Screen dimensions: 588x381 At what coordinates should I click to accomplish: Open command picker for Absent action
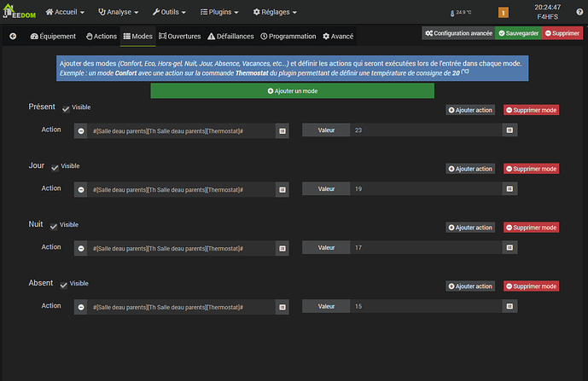[282, 307]
